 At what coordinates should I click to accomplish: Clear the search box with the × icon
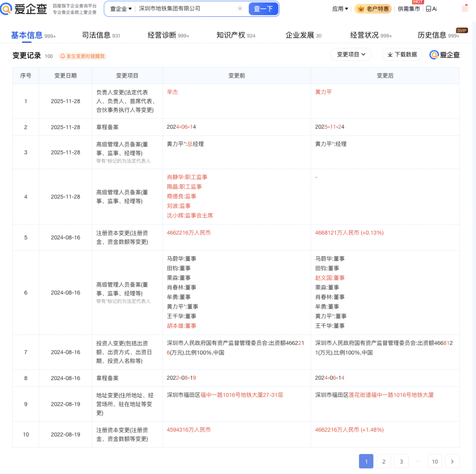(x=240, y=9)
